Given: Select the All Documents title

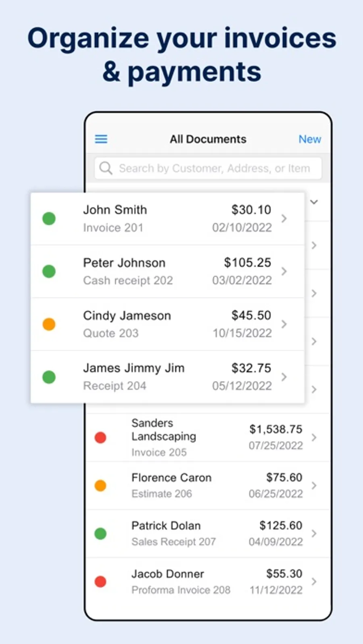Looking at the screenshot, I should (x=208, y=139).
